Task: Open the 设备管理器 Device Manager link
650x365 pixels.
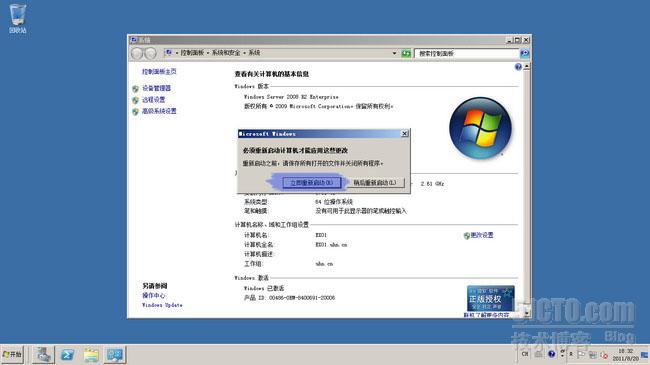Action: [x=156, y=88]
